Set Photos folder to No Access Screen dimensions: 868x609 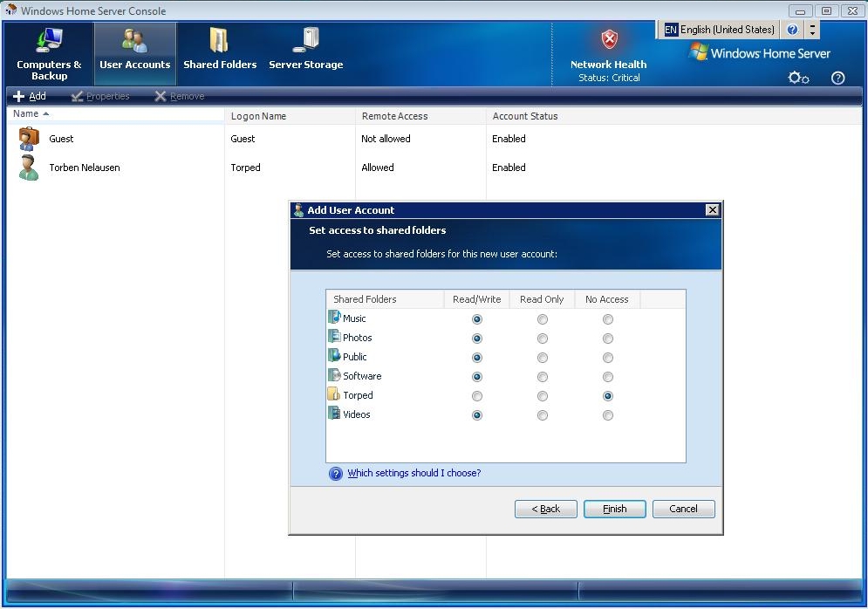(608, 339)
